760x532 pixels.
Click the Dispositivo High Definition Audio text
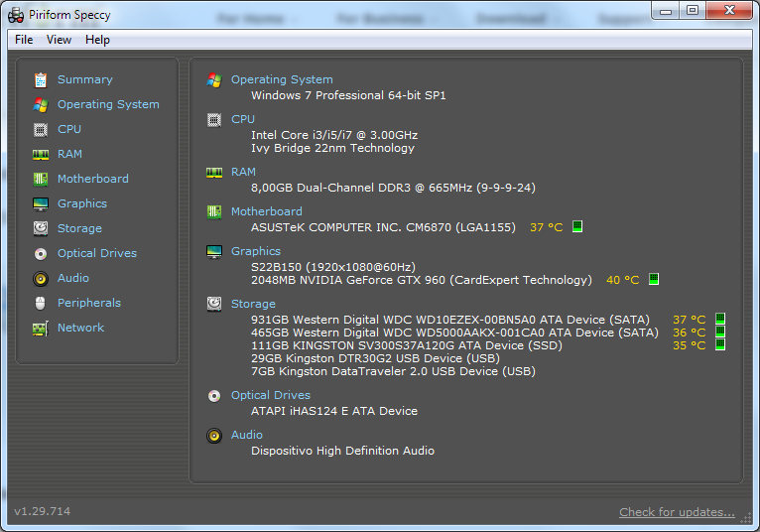point(342,451)
